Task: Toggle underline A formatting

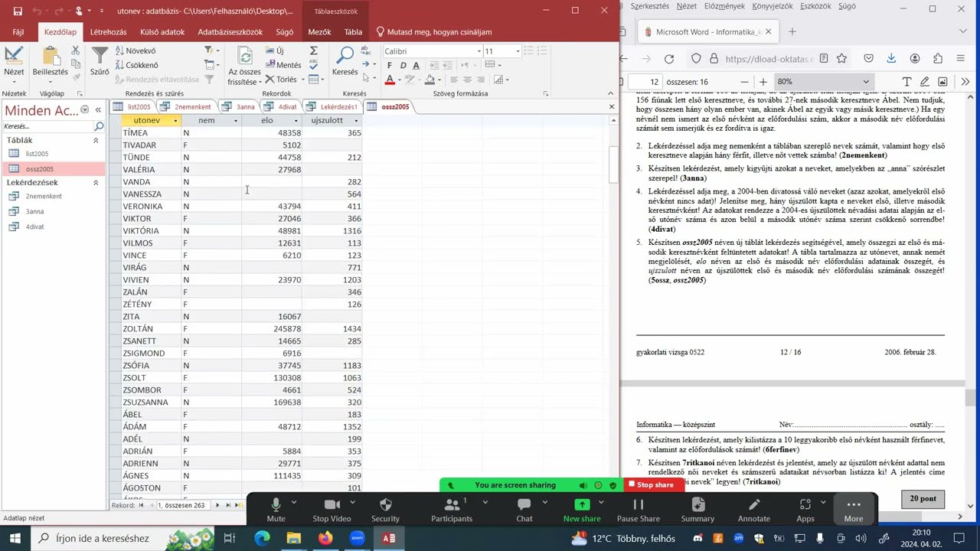Action: (416, 66)
